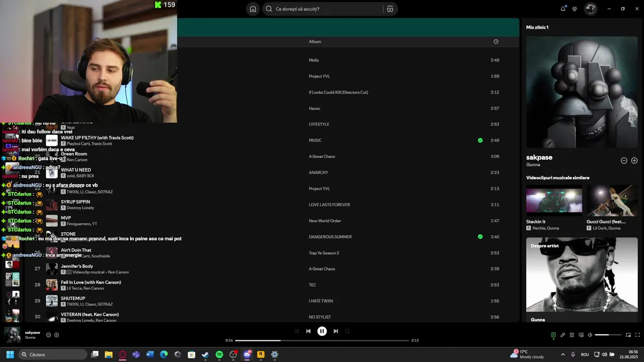Remove saved check on DANGEROUS SUMMER track
This screenshot has height=362, width=644.
pyautogui.click(x=480, y=237)
